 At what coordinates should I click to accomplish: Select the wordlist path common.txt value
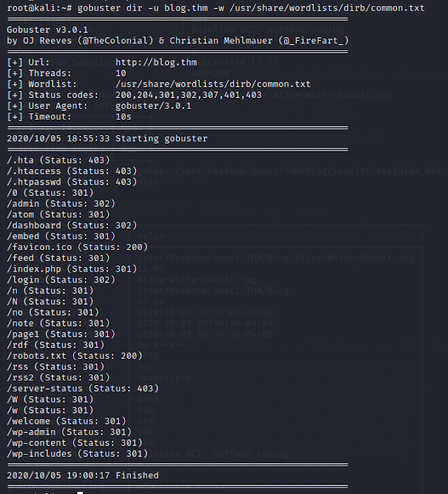coord(213,84)
